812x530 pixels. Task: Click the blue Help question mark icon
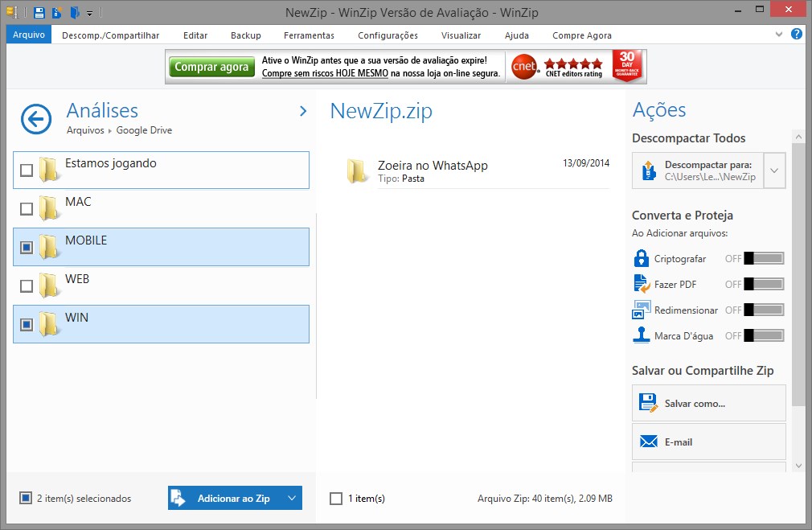click(x=797, y=35)
